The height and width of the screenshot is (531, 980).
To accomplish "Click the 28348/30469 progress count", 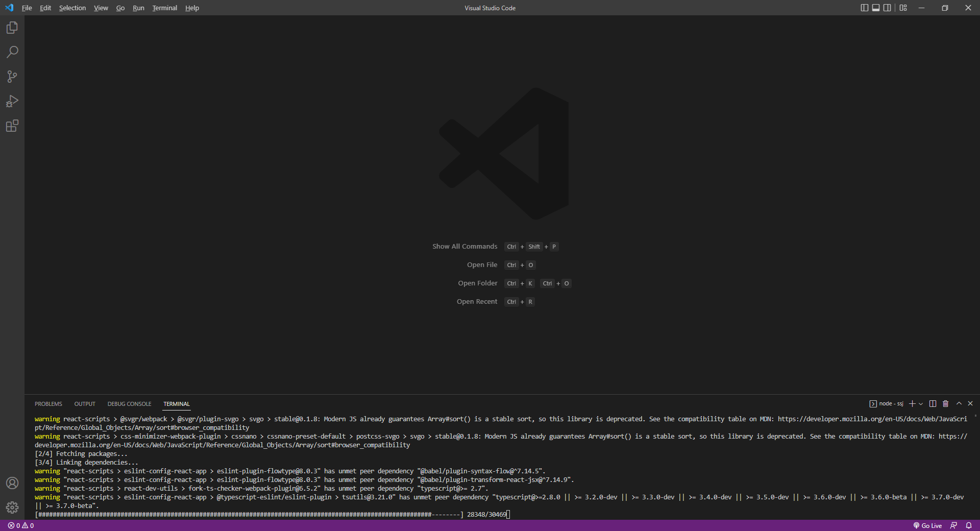I will [486, 515].
